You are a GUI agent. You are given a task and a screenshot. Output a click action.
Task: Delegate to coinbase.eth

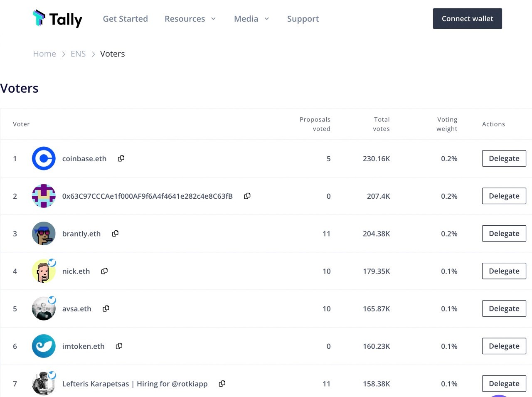[x=504, y=158]
